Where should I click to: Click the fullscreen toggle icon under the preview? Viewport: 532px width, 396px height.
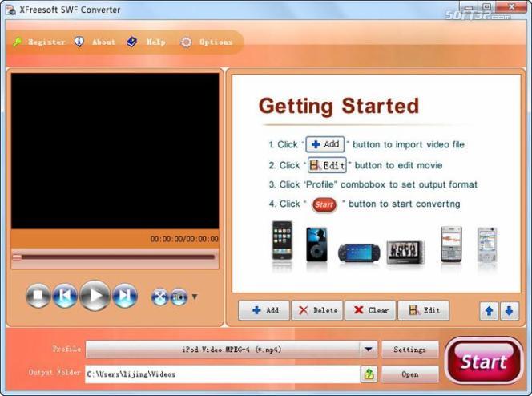point(159,297)
